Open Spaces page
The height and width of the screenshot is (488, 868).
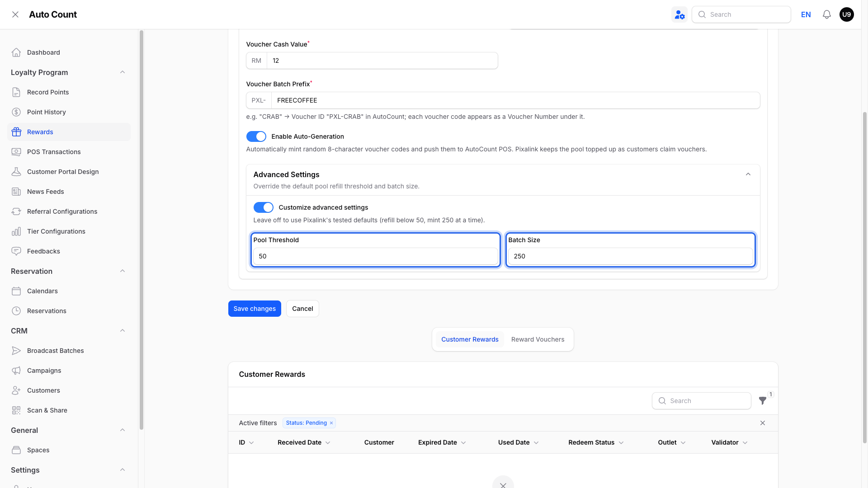pos(69,450)
